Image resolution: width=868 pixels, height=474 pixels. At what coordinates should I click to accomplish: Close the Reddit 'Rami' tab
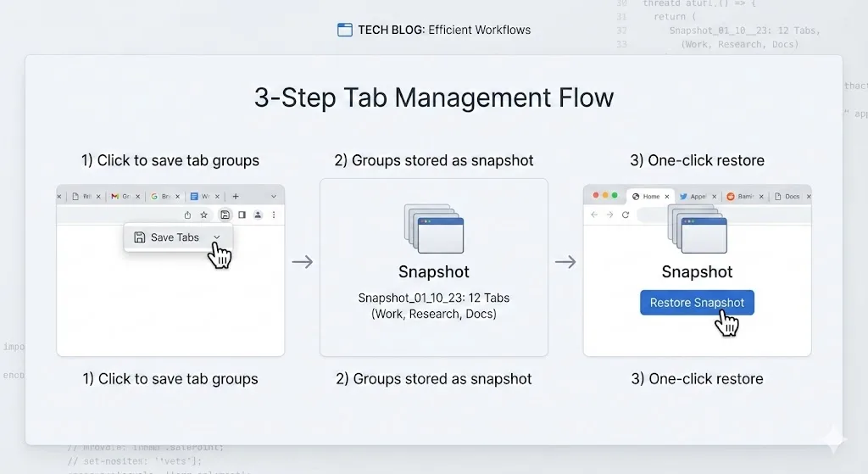click(x=762, y=197)
